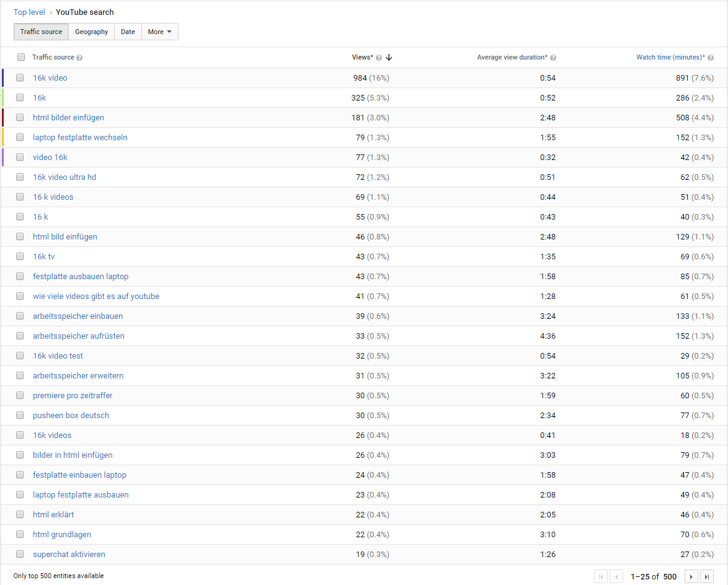The image size is (728, 585).
Task: Switch to the Date tab
Action: 128,32
